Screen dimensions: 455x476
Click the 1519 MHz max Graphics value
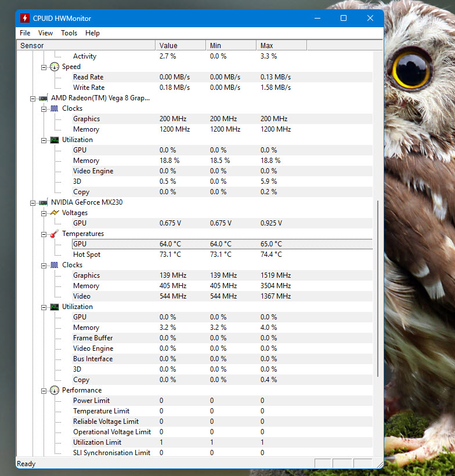point(276,275)
